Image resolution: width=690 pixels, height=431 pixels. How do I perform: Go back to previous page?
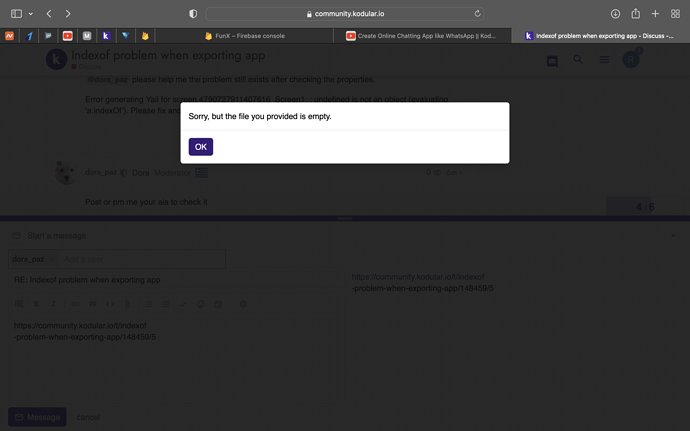click(49, 14)
